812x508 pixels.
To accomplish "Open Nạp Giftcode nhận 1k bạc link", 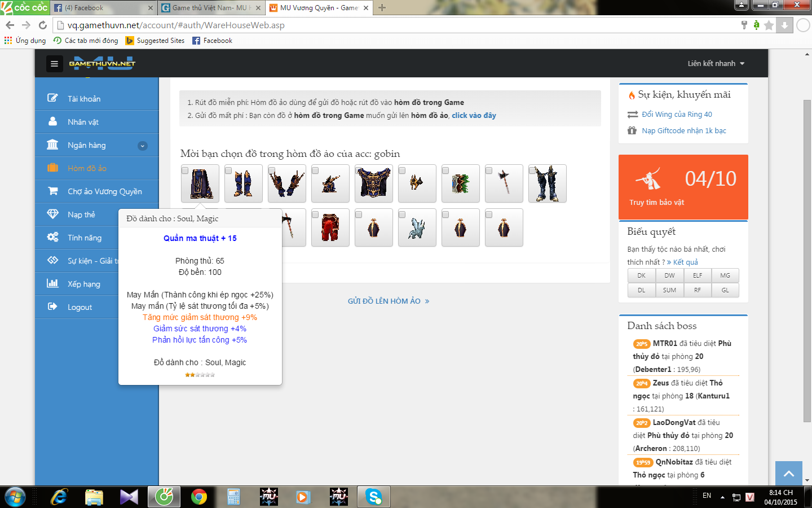I will coord(684,130).
